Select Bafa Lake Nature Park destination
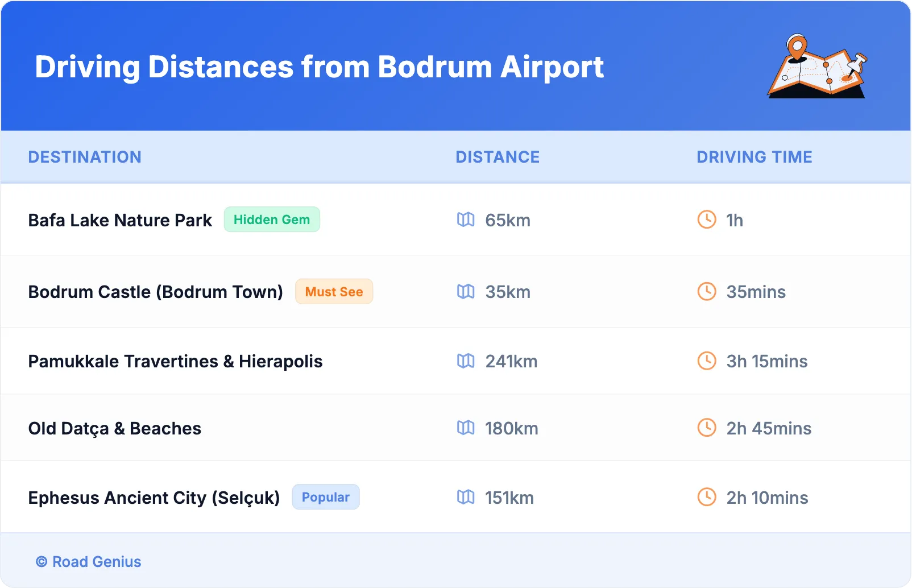The height and width of the screenshot is (588, 912). point(120,220)
